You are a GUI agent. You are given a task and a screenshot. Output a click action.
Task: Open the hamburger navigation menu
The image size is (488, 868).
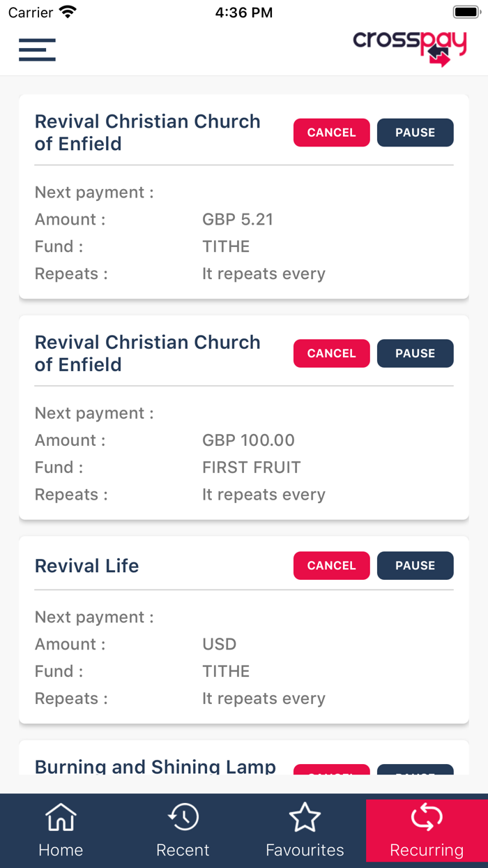37,50
